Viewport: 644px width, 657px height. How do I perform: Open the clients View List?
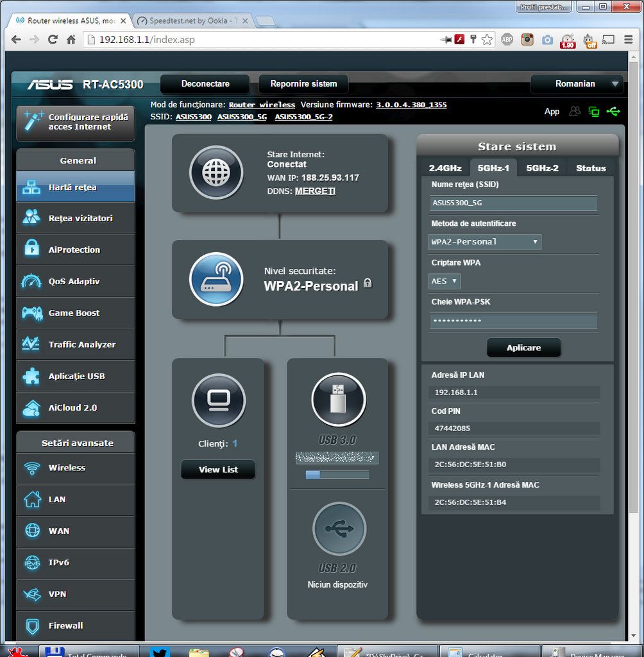point(218,470)
